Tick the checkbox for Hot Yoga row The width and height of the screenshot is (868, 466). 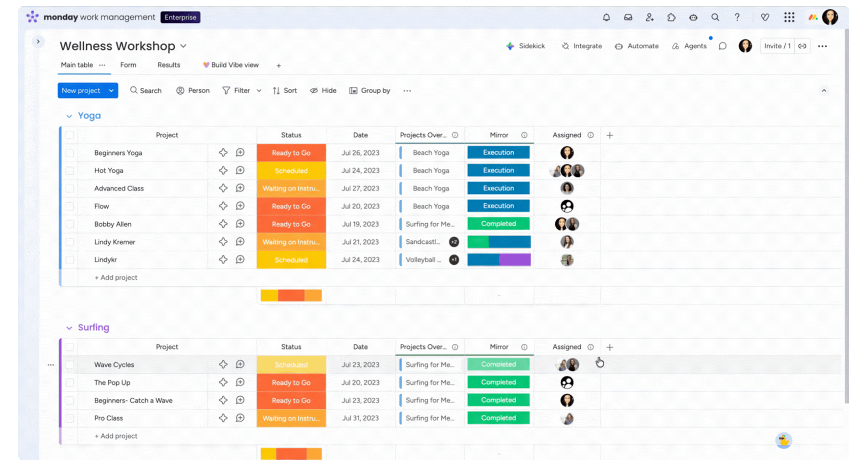coord(70,171)
